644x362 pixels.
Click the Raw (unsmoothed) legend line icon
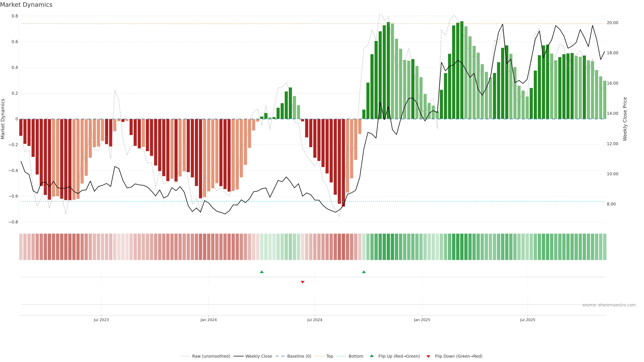[x=185, y=356]
